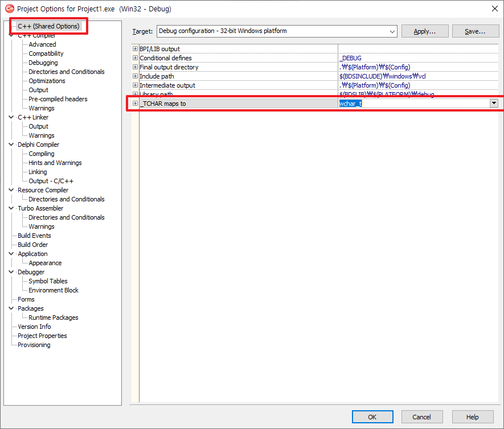Select Provisioning in the tree
Image resolution: width=504 pixels, height=429 pixels.
point(34,345)
